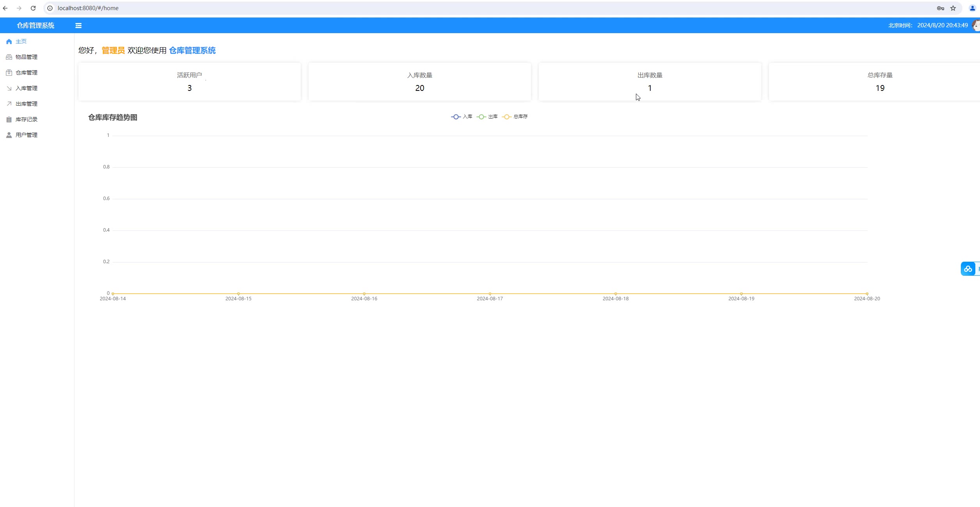This screenshot has height=507, width=980.
Task: Collapse the sidebar with the hamburger icon
Action: (78, 25)
